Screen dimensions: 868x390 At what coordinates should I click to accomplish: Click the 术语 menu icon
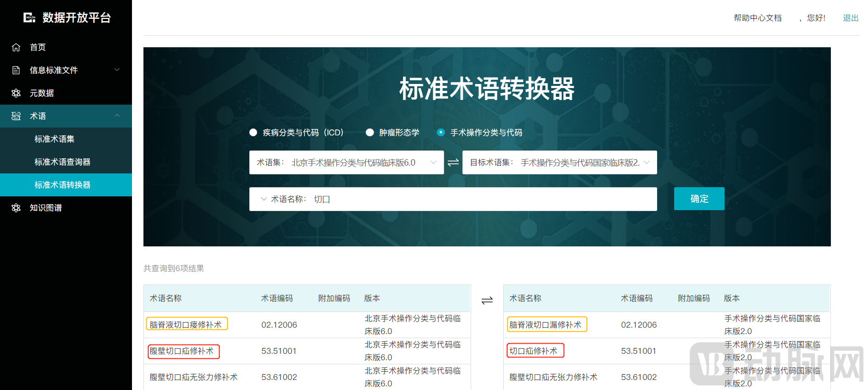[x=16, y=116]
